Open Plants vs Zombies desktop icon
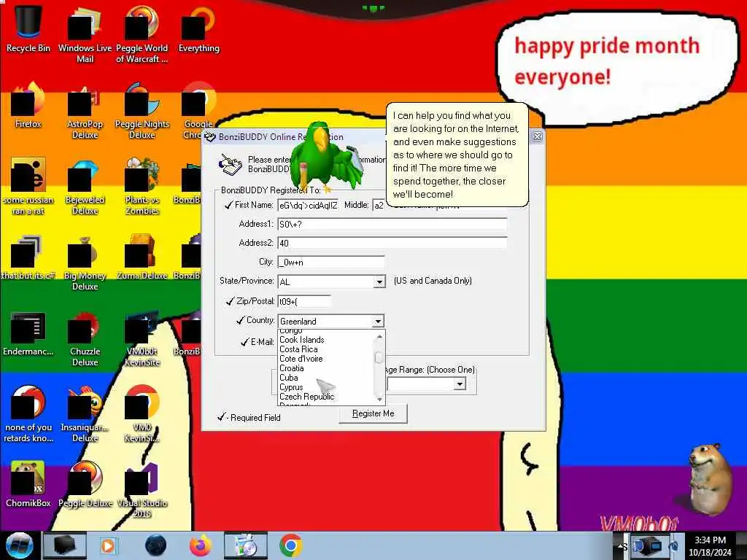This screenshot has width=747, height=560. [x=142, y=186]
